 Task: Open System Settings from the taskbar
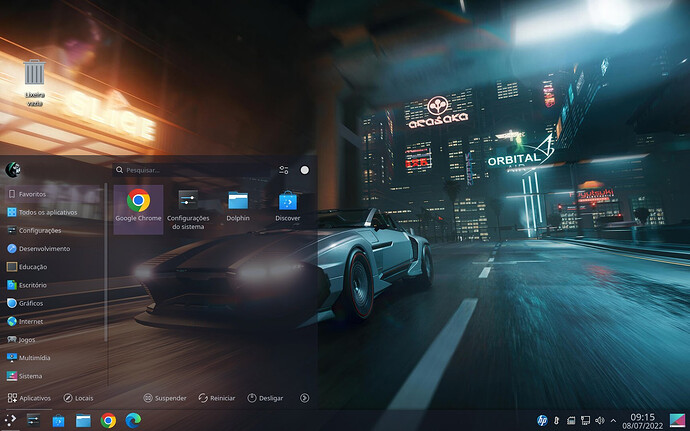click(33, 420)
